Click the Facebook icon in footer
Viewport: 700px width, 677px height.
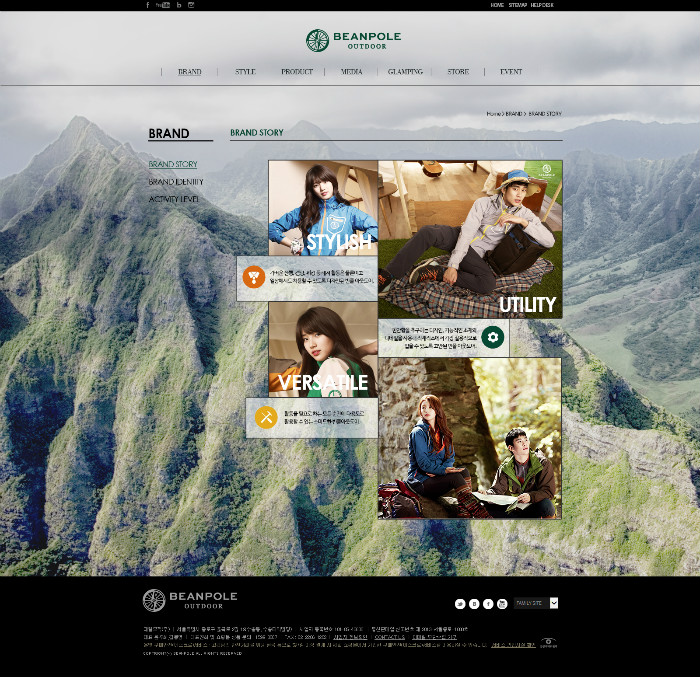pyautogui.click(x=488, y=603)
